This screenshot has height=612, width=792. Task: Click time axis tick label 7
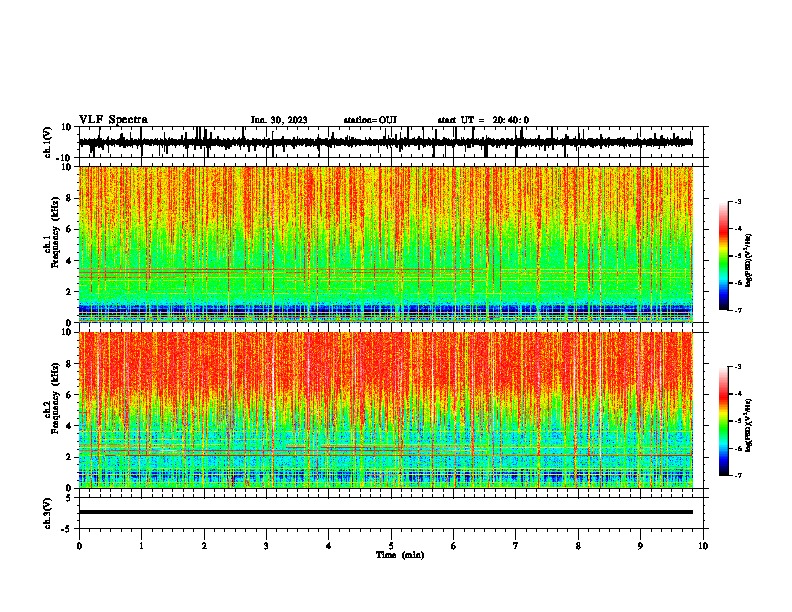click(516, 546)
